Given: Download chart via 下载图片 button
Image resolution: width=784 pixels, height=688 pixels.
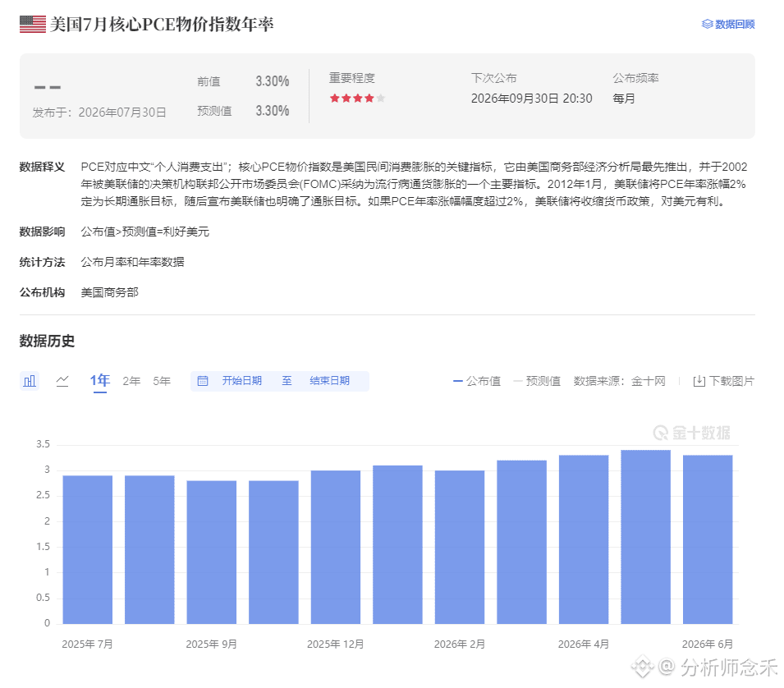Looking at the screenshot, I should (x=723, y=381).
